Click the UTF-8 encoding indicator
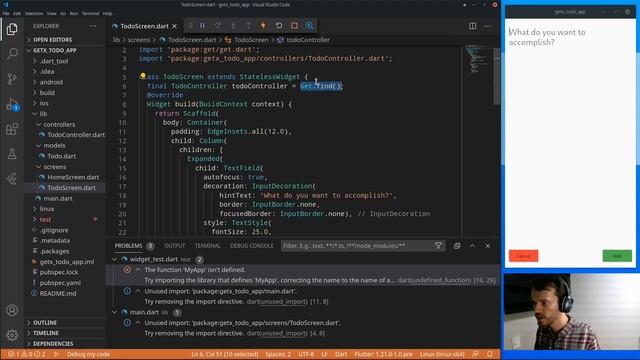The image size is (640, 360). (x=306, y=354)
